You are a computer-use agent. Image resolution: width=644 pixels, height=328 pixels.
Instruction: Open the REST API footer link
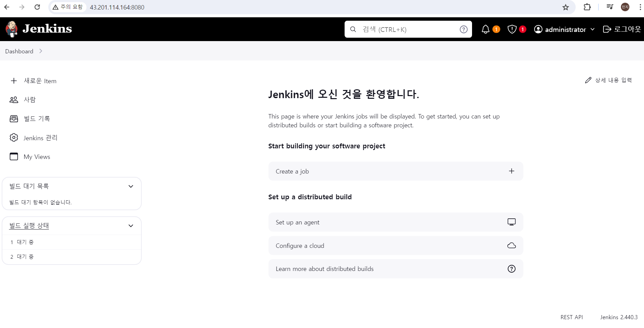coord(572,317)
